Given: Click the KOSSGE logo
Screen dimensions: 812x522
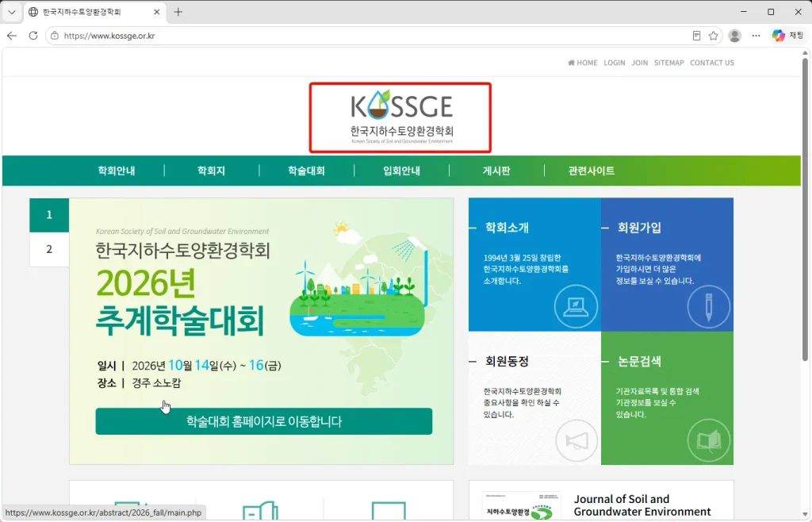Looking at the screenshot, I should pyautogui.click(x=401, y=117).
